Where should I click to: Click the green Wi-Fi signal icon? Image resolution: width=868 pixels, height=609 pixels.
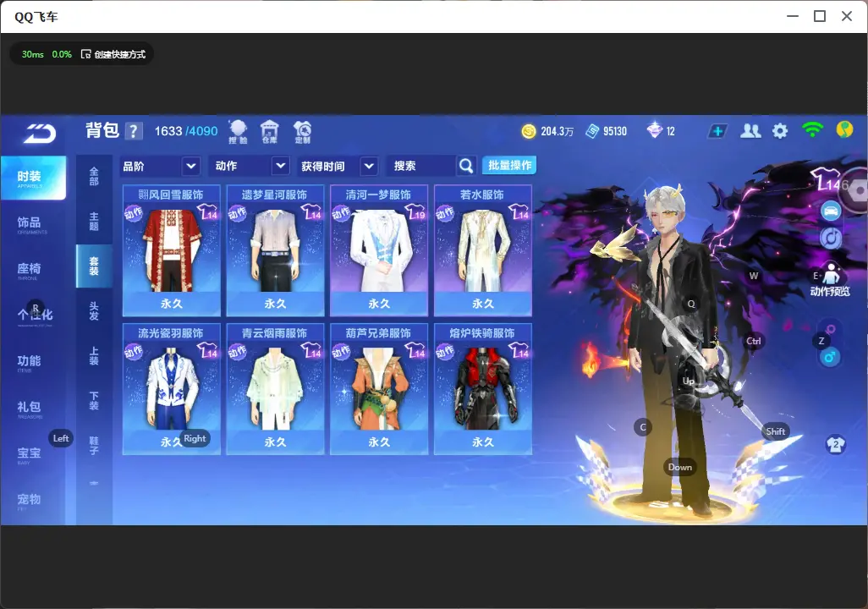[812, 130]
